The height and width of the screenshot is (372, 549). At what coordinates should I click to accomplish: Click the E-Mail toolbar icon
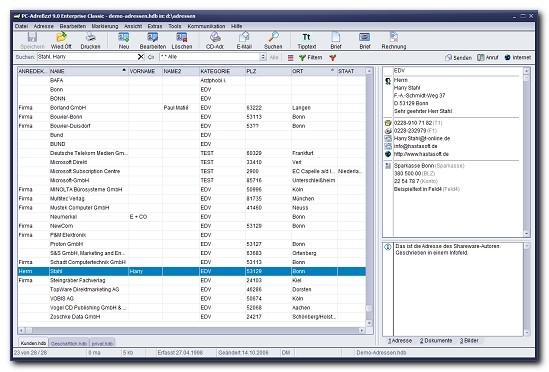click(244, 37)
